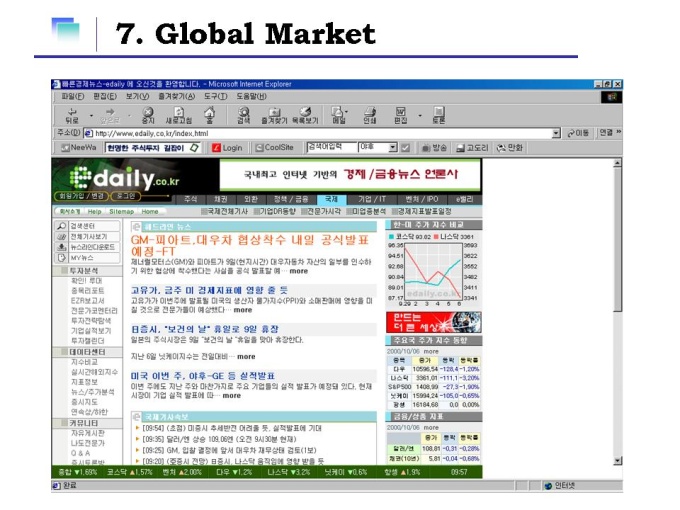This screenshot has height=510, width=680.
Task: Click the red Login toolbar button
Action: coord(227,147)
